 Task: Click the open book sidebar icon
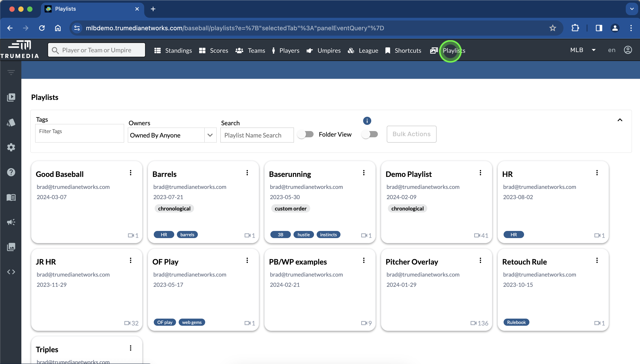pos(11,197)
